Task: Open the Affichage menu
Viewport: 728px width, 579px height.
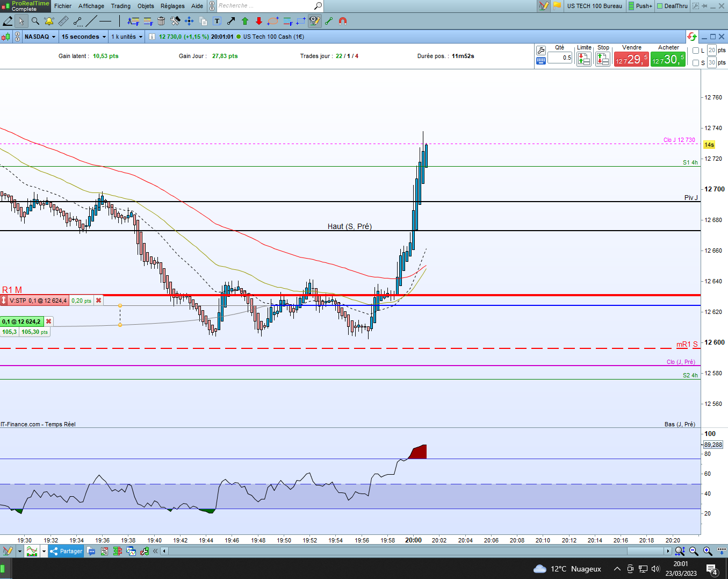Action: tap(91, 6)
